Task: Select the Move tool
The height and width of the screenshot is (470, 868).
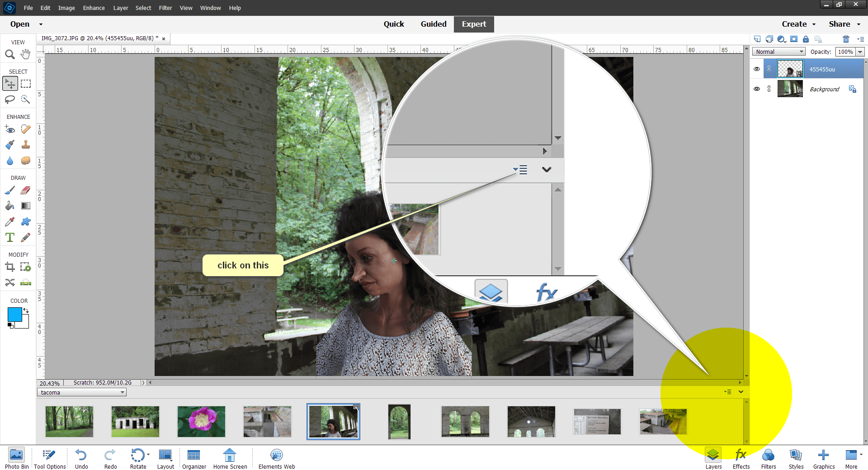Action: pos(10,83)
